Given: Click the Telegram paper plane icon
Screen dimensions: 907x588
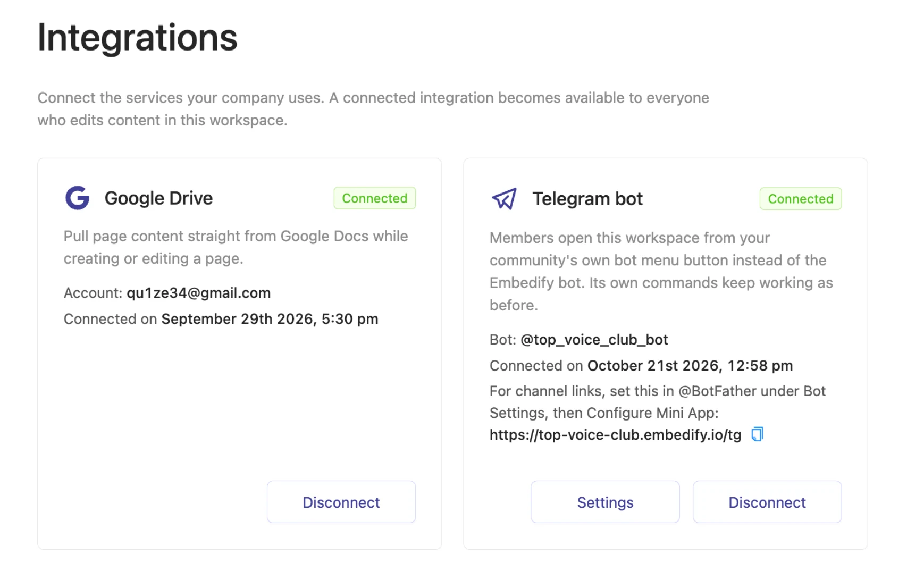Looking at the screenshot, I should pyautogui.click(x=504, y=199).
